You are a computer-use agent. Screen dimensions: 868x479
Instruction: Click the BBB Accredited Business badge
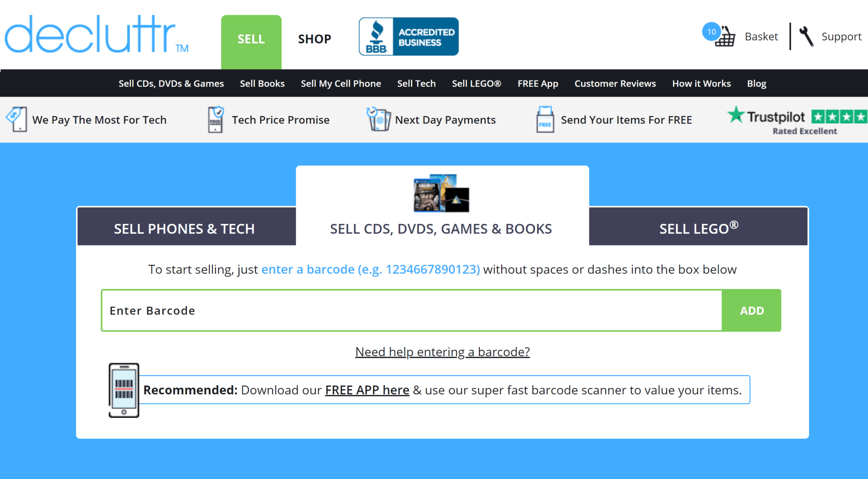409,36
